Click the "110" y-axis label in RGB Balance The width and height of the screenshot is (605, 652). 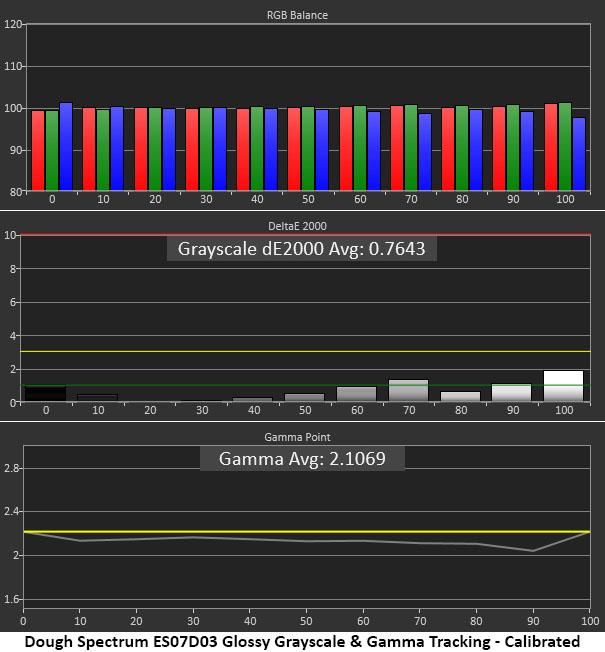click(13, 66)
